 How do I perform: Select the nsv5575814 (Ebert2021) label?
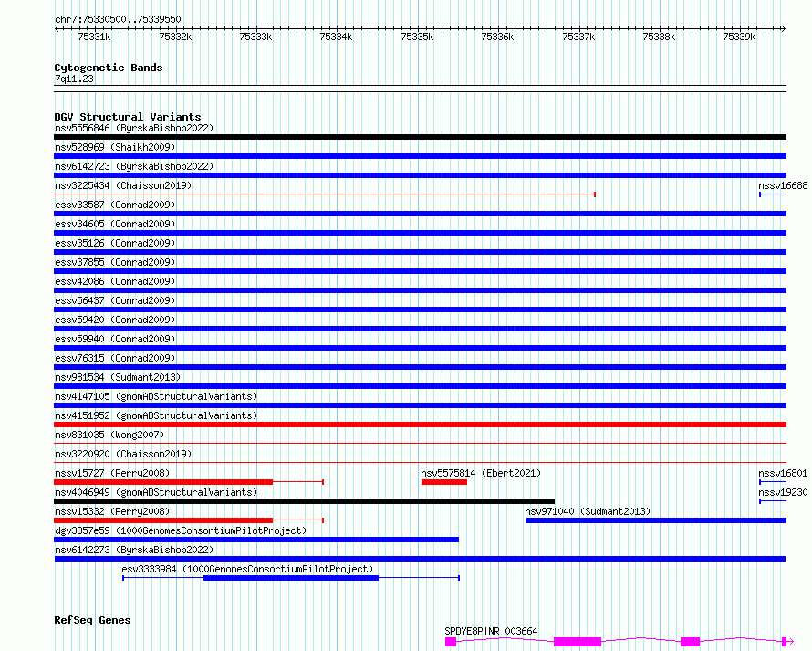pyautogui.click(x=481, y=473)
